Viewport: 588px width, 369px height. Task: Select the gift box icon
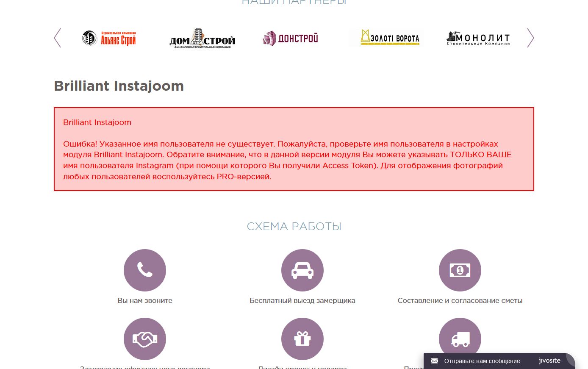coord(302,339)
